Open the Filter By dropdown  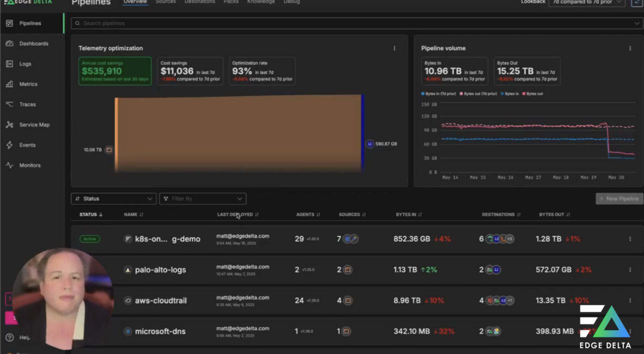202,198
